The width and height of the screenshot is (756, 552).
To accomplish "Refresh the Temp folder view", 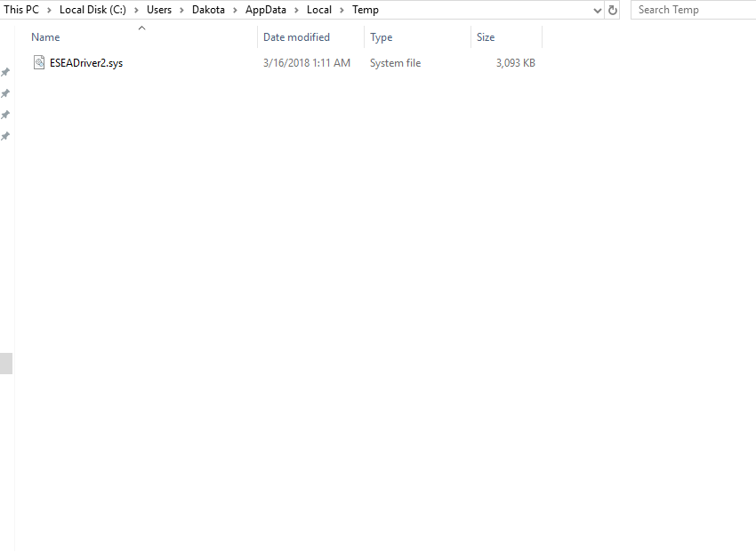I will (612, 10).
